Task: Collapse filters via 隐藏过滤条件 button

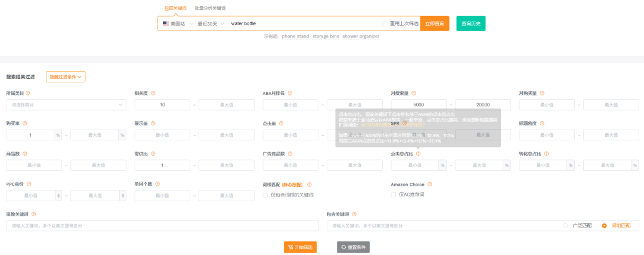Action: [x=66, y=76]
